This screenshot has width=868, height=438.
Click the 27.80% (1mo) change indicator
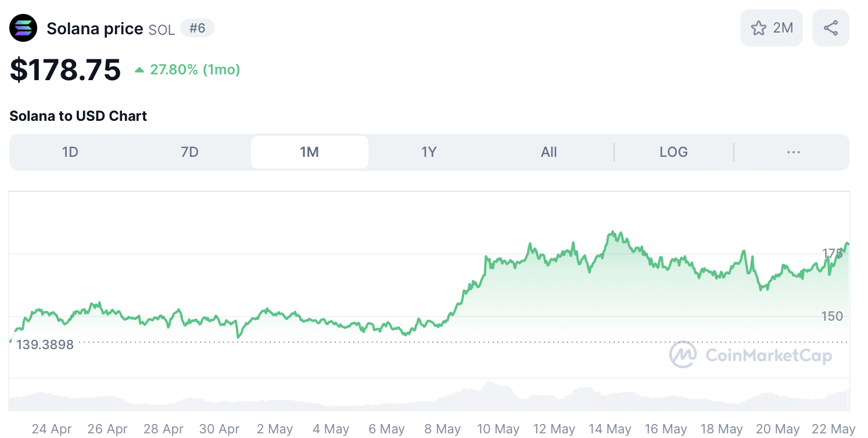pos(188,70)
